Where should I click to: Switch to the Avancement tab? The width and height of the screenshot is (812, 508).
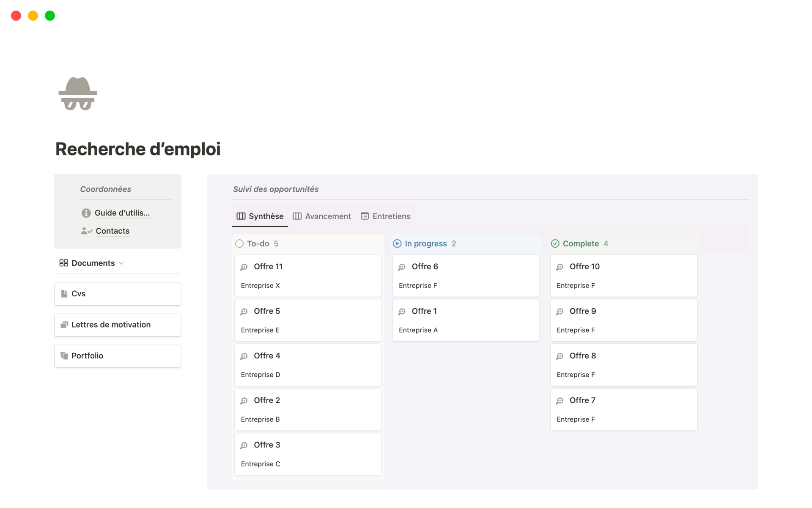tap(322, 216)
